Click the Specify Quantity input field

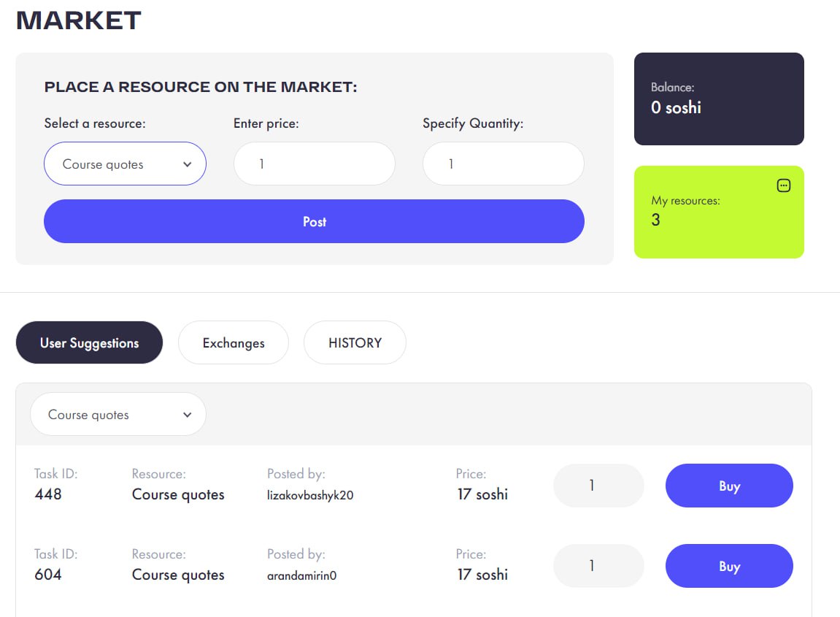pyautogui.click(x=503, y=164)
